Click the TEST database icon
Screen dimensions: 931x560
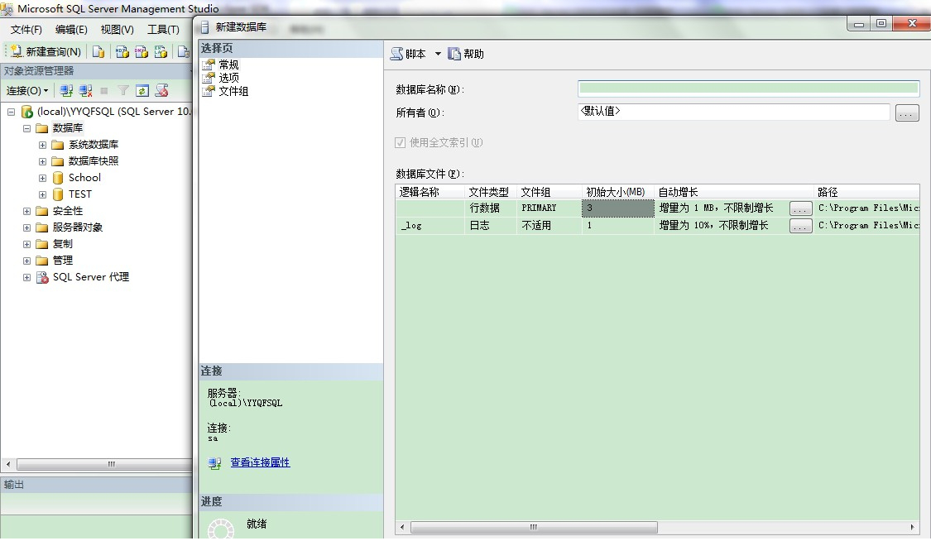coord(58,194)
